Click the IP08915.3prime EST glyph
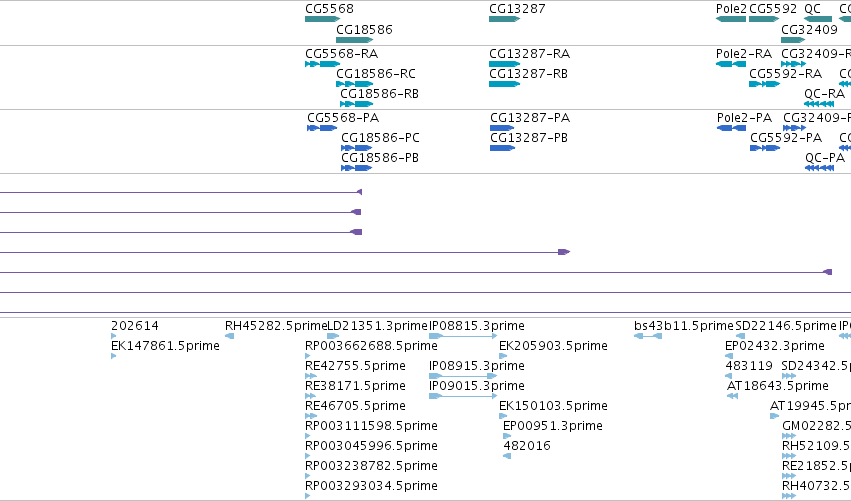The image size is (851, 501). click(463, 376)
